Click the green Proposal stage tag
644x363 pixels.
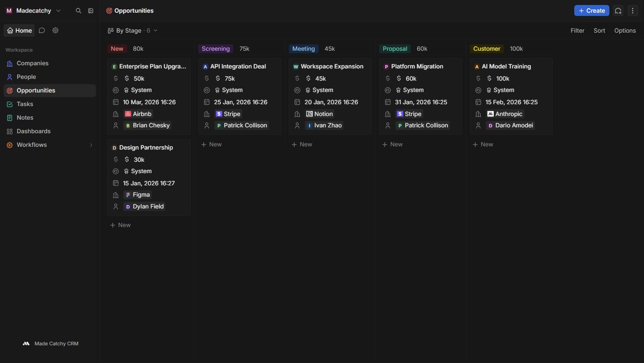pyautogui.click(x=395, y=48)
